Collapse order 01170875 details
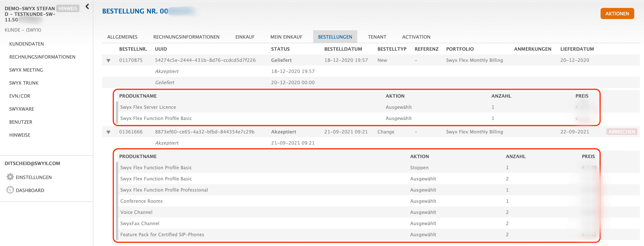 (x=108, y=60)
